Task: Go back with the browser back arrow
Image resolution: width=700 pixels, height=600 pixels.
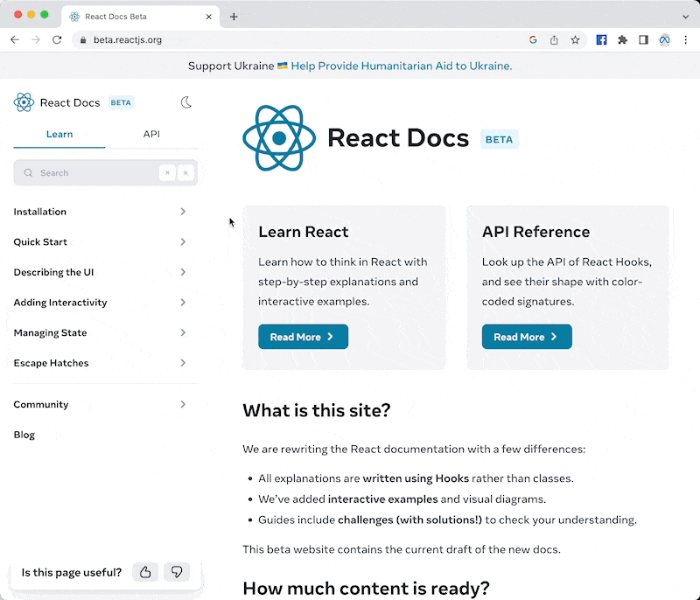Action: click(15, 39)
